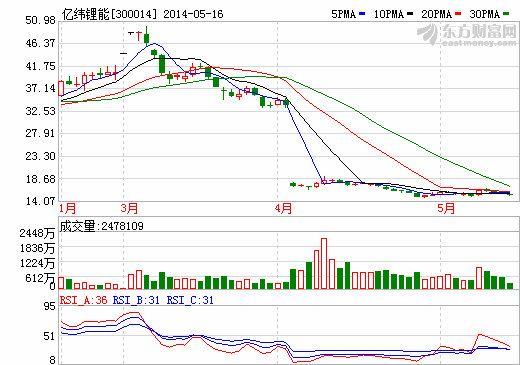The image size is (520, 365).
Task: Click the 32.53 price axis label
Action: 40,111
